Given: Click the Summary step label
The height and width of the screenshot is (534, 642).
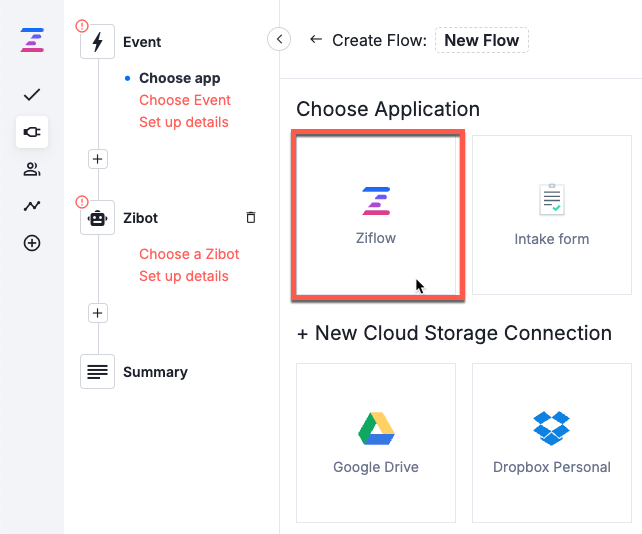Looking at the screenshot, I should (x=156, y=372).
